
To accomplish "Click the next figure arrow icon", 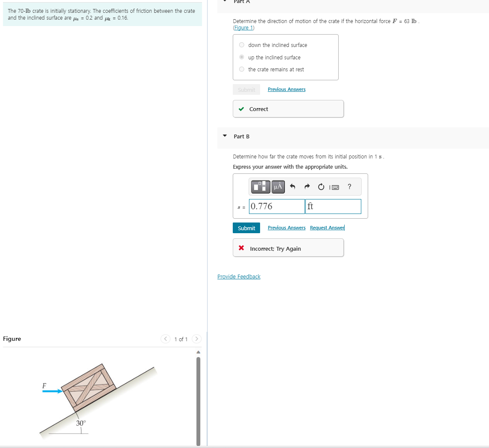I will pos(196,339).
